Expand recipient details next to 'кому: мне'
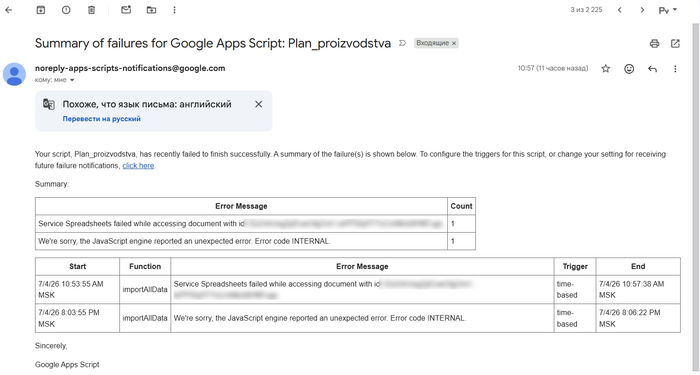The width and height of the screenshot is (700, 375). (x=72, y=80)
